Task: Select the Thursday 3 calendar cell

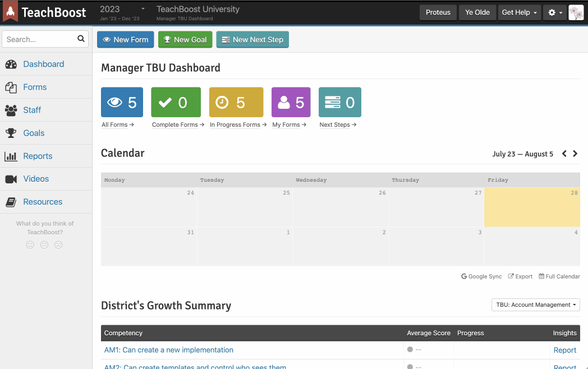Action: coord(436,246)
